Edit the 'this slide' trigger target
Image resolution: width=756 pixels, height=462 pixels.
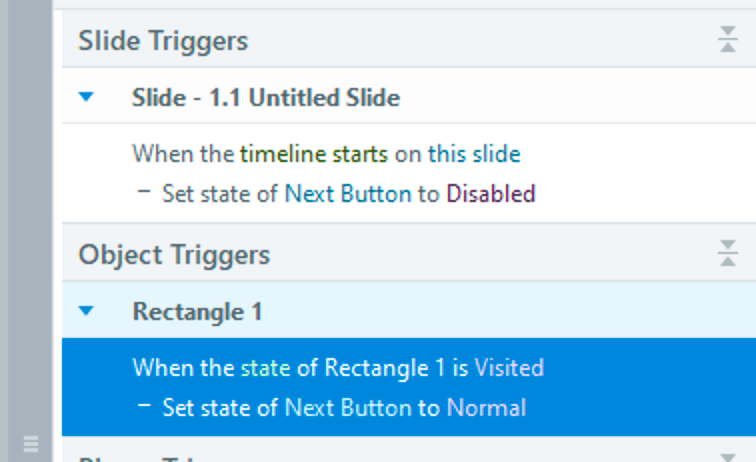pos(474,154)
